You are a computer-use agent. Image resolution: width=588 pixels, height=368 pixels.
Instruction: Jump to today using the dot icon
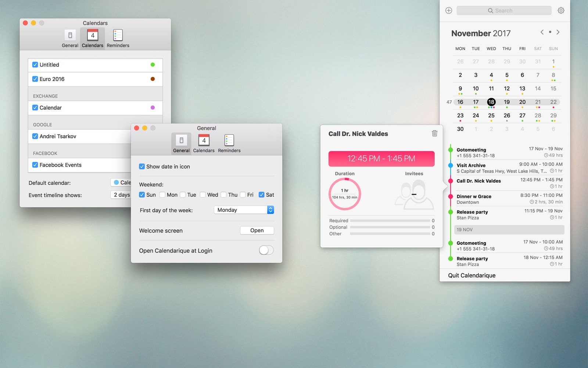[x=550, y=32]
